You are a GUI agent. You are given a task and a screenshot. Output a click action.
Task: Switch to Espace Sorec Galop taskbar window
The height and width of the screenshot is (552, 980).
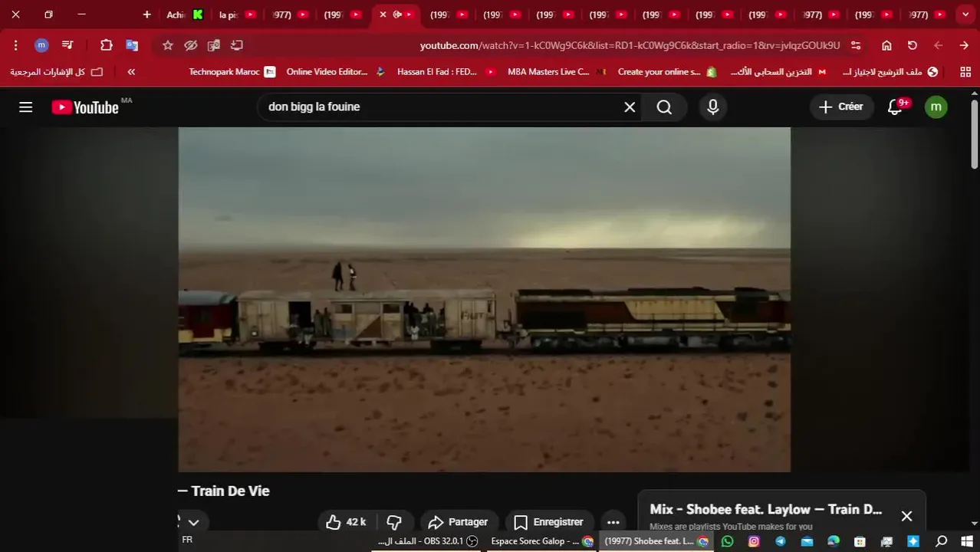point(543,541)
